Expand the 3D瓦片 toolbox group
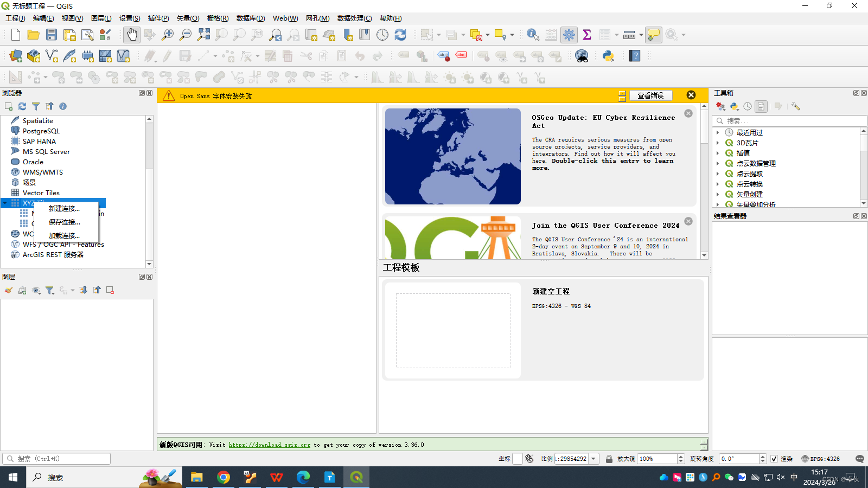 coord(718,143)
